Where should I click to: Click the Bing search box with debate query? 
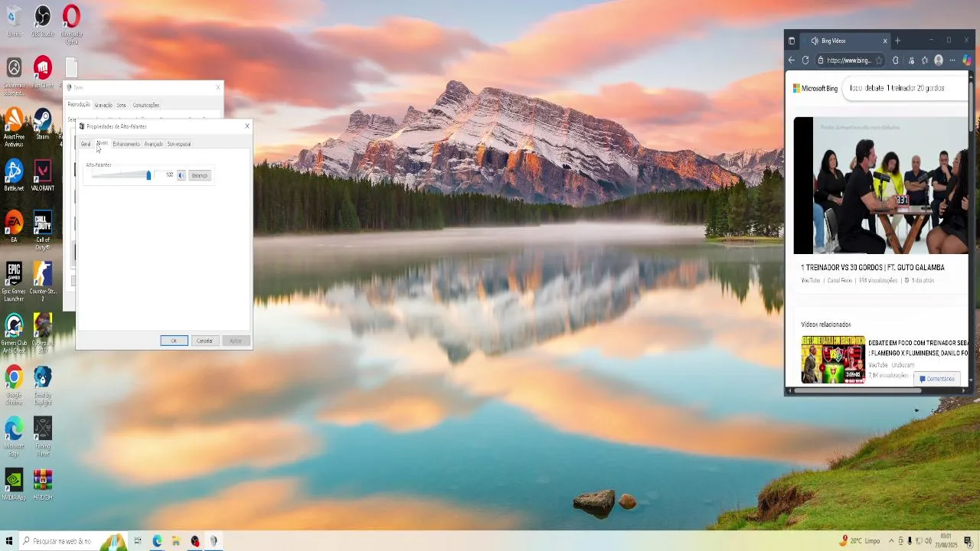(903, 88)
